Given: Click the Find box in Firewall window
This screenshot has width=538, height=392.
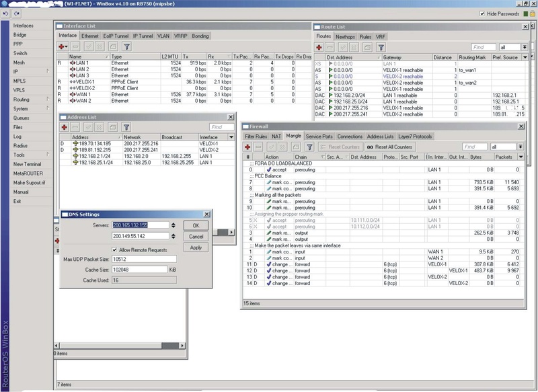Looking at the screenshot, I should pyautogui.click(x=475, y=147).
